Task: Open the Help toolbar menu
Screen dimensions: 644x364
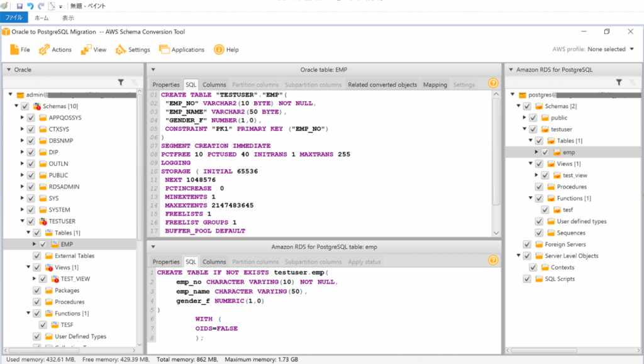Action: tap(226, 50)
